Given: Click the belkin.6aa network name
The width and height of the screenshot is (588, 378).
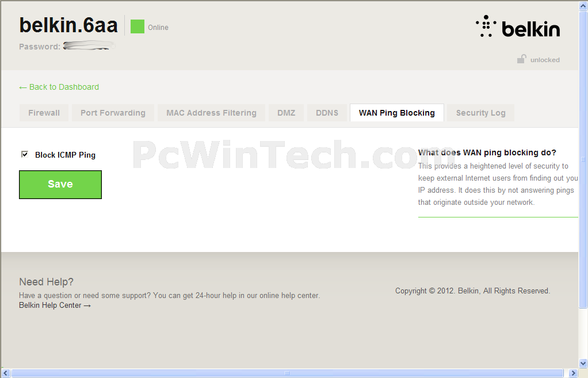Looking at the screenshot, I should pyautogui.click(x=68, y=25).
